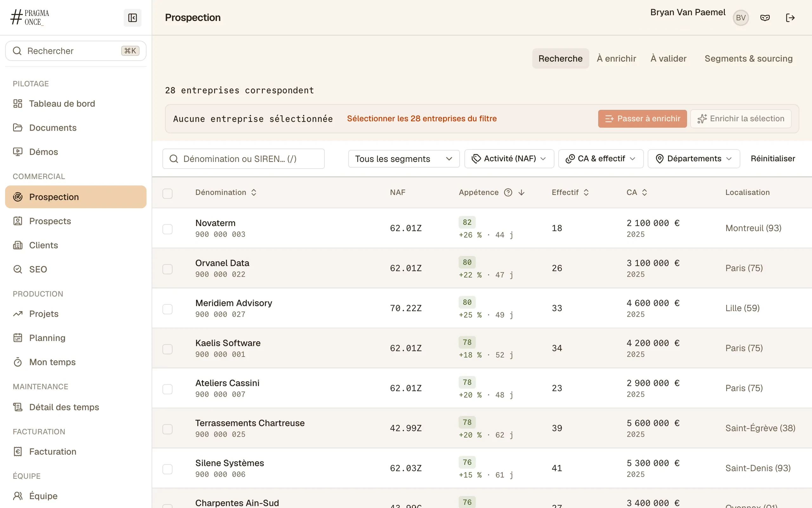
Task: Check the Kaelis Software row checkbox
Action: [167, 349]
